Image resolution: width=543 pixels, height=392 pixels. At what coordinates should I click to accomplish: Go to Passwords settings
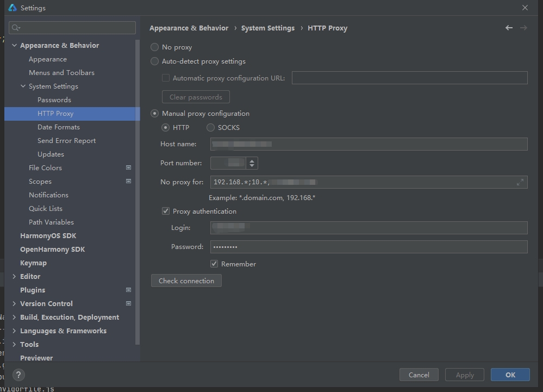point(54,99)
